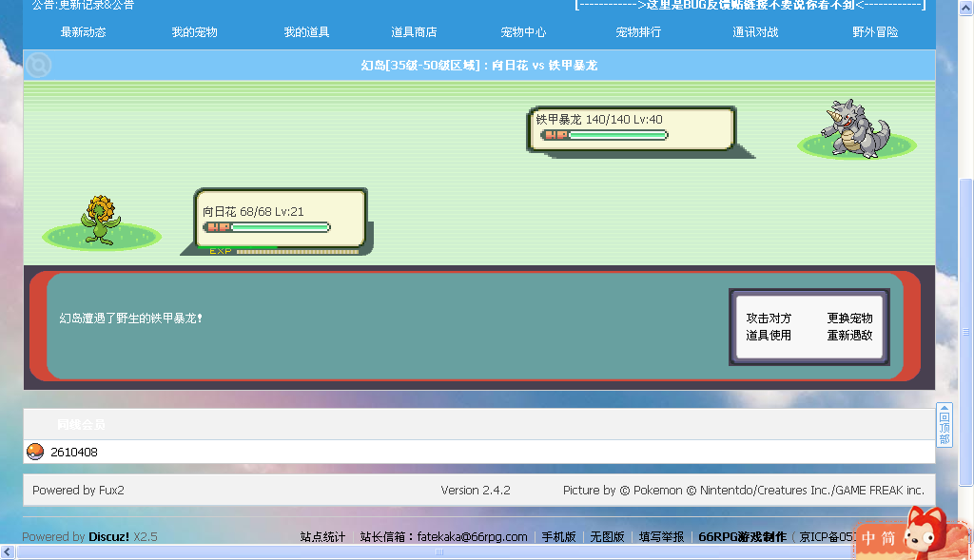Click the 向日花 68/68 Lv:21 status text

tap(253, 212)
